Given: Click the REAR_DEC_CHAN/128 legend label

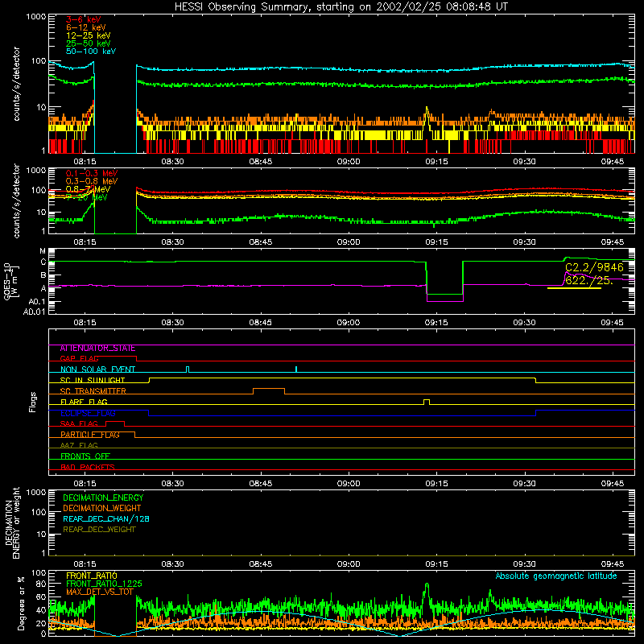Looking at the screenshot, I should click(106, 518).
